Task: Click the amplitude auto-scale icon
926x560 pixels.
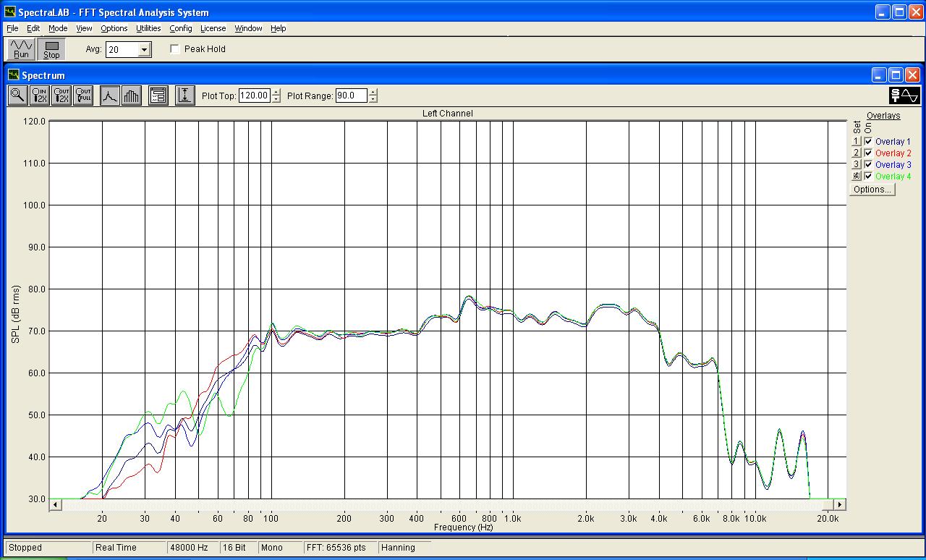Action: [x=184, y=95]
